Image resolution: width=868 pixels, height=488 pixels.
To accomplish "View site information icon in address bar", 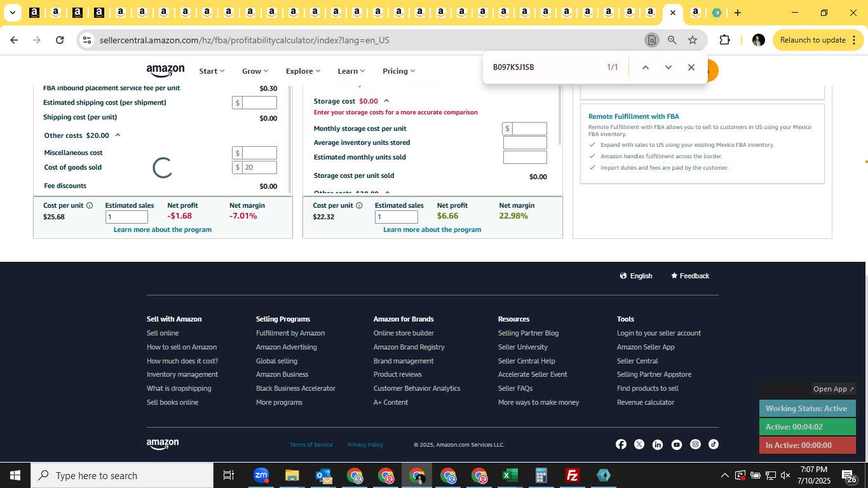I will click(x=87, y=40).
